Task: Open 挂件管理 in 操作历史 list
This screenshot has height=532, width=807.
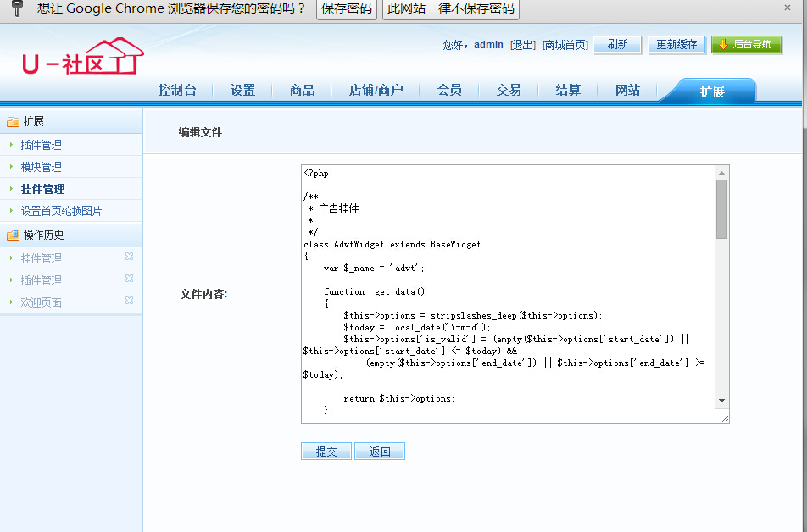Action: coord(42,258)
